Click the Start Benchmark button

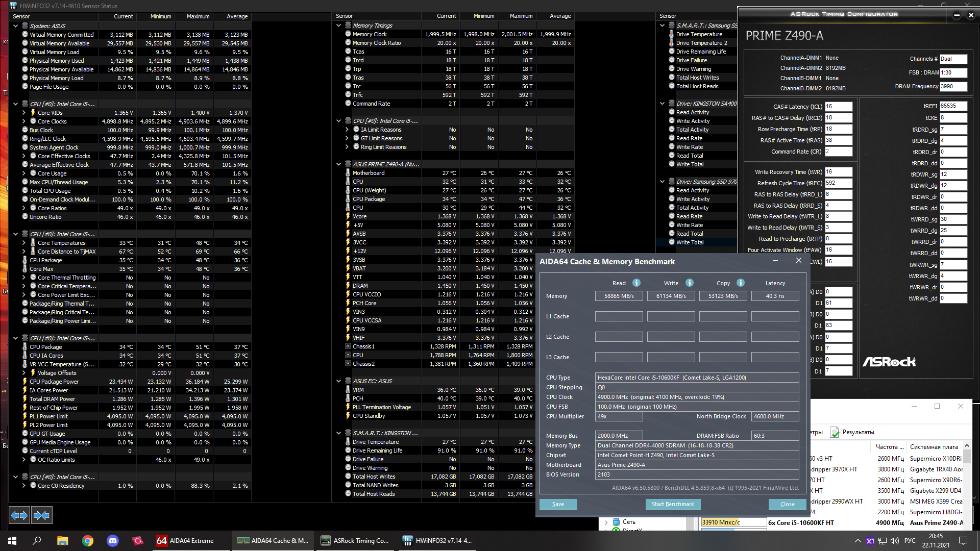[673, 504]
